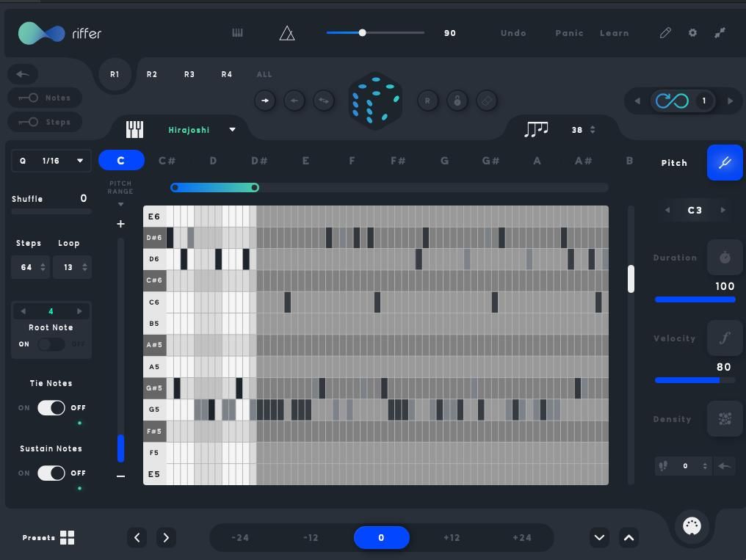Select the R2 riff tab
This screenshot has width=746, height=560.
[152, 74]
